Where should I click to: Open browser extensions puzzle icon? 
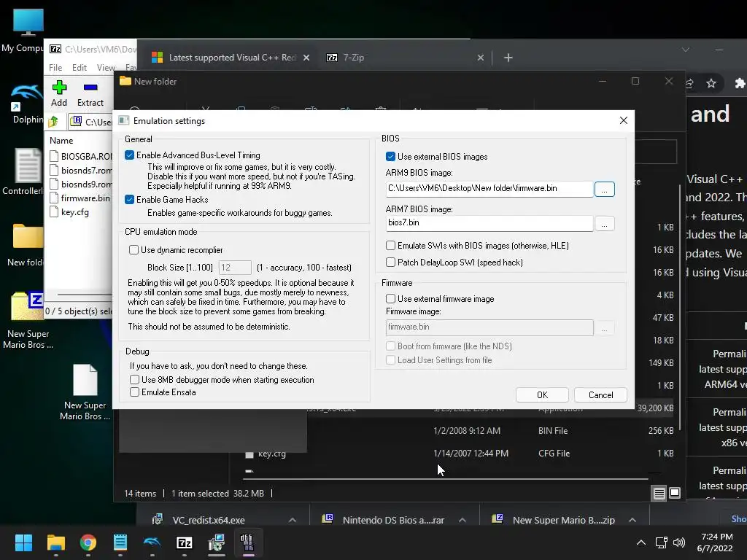[x=740, y=84]
